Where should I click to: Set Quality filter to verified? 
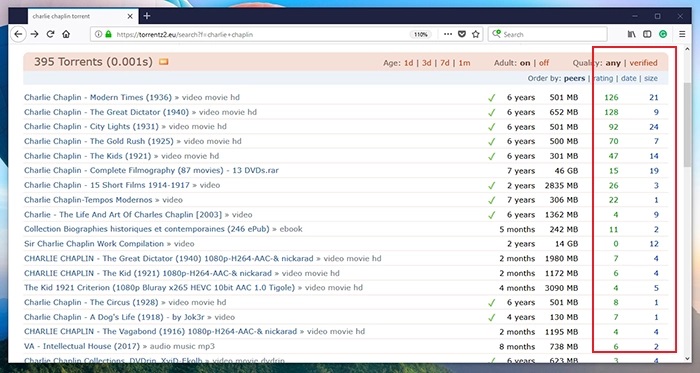643,63
